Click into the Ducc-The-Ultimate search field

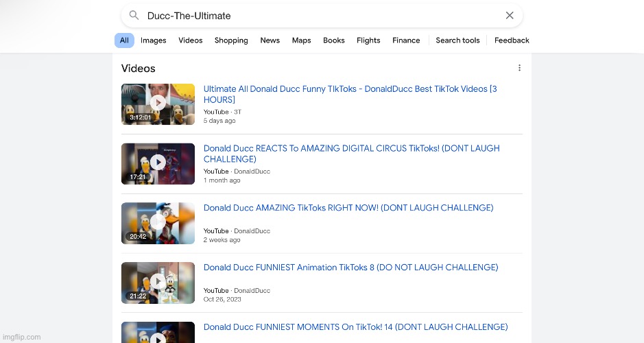click(x=322, y=16)
